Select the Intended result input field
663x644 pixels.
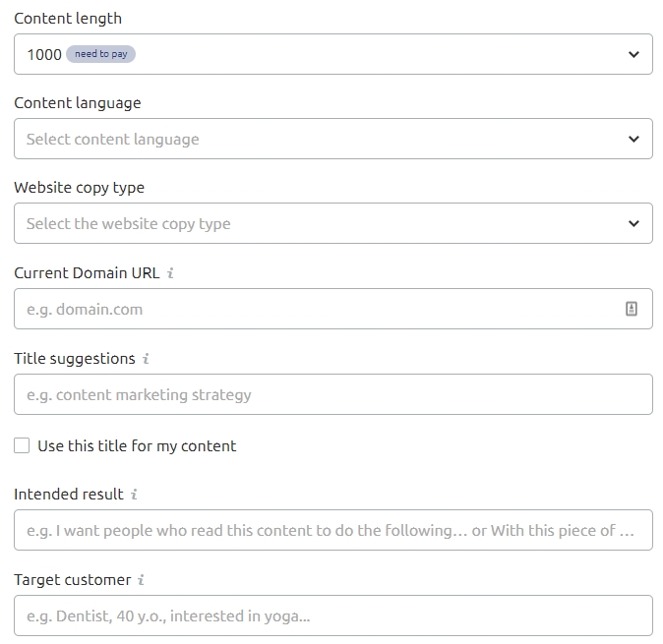click(333, 530)
